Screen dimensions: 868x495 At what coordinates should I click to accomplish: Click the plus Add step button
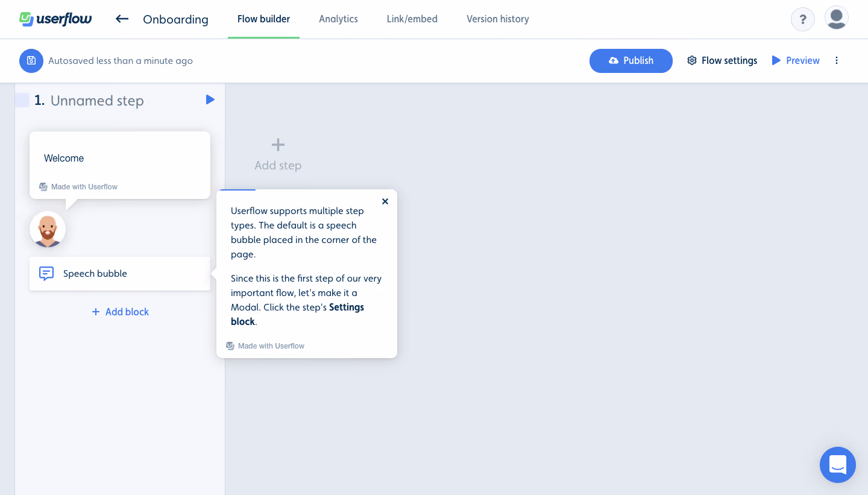click(x=278, y=154)
